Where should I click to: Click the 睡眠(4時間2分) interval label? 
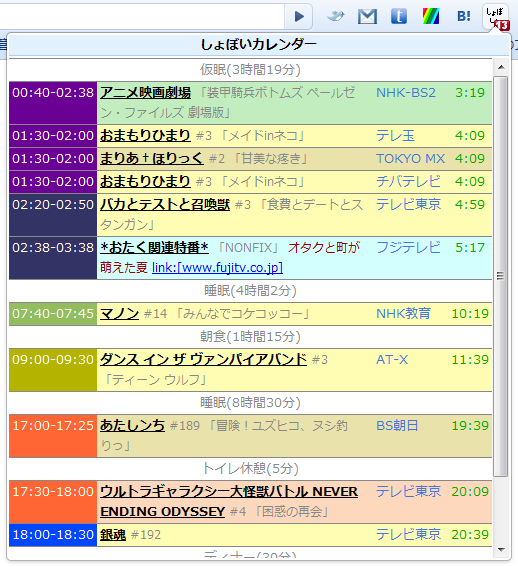250,290
